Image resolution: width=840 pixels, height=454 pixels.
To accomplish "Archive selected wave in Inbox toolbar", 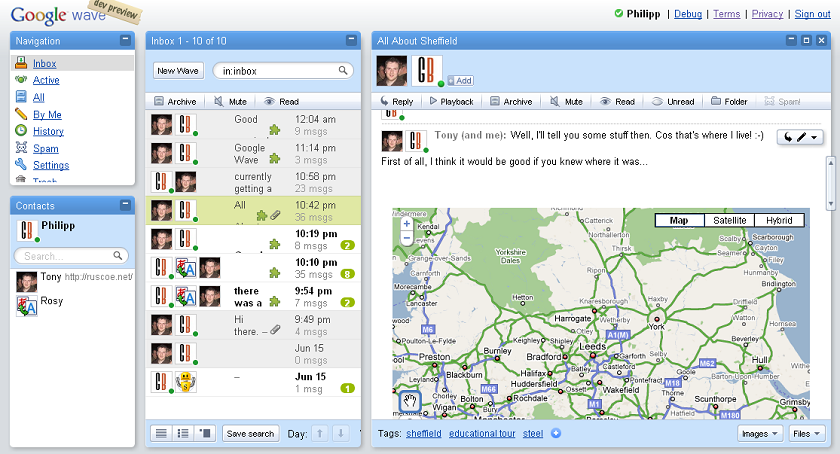I will pos(175,101).
